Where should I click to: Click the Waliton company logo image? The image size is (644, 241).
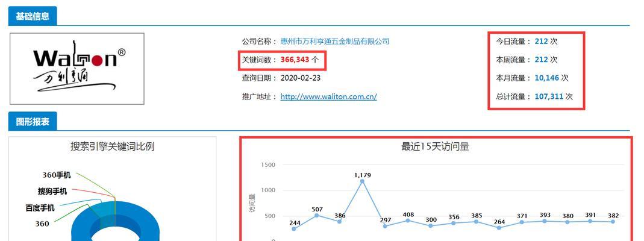pyautogui.click(x=77, y=69)
